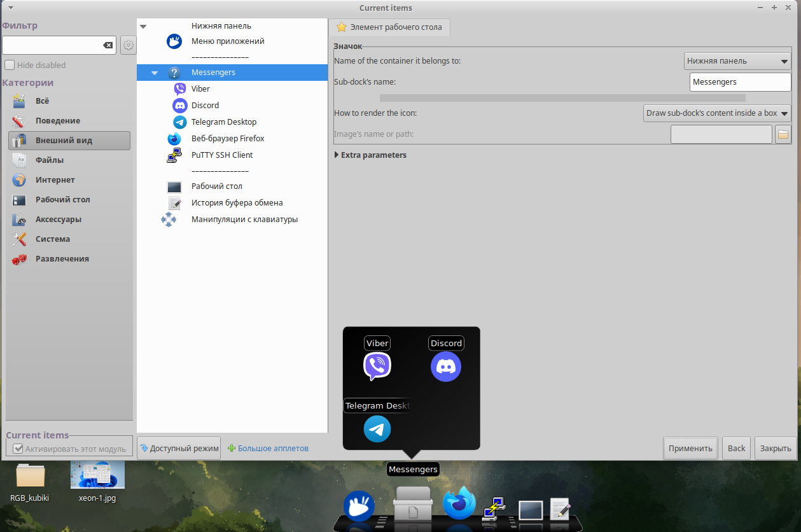Expand the Extra parameters section
The image size is (801, 532).
click(x=370, y=155)
